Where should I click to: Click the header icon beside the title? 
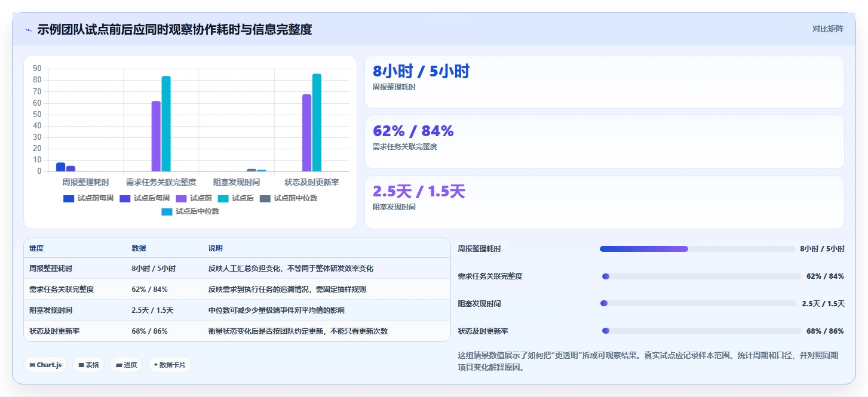click(x=28, y=30)
